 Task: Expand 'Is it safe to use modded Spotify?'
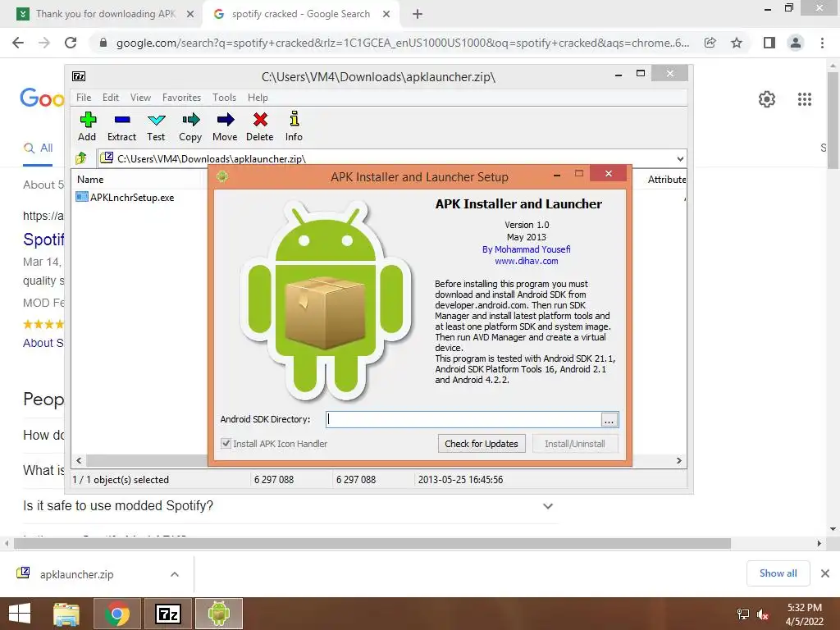click(x=547, y=505)
